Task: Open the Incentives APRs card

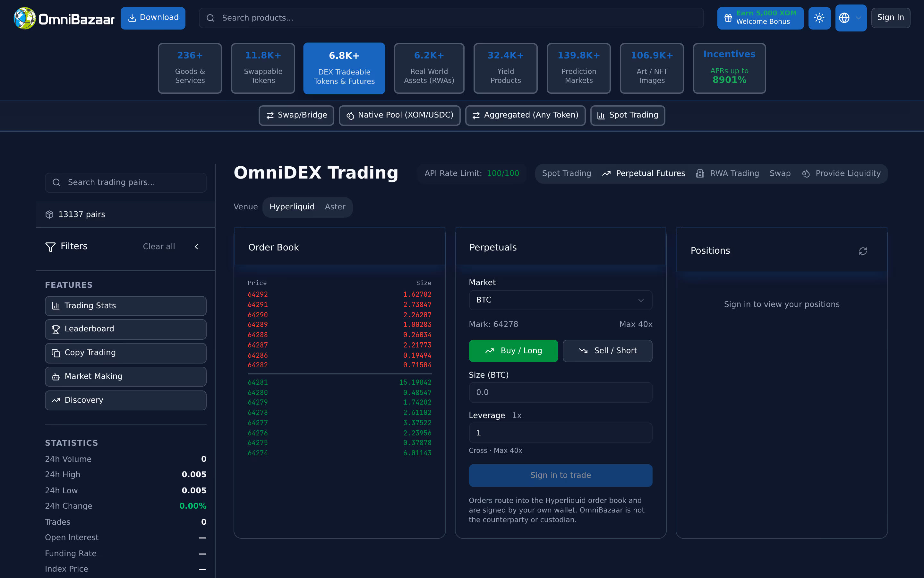Action: coord(729,68)
